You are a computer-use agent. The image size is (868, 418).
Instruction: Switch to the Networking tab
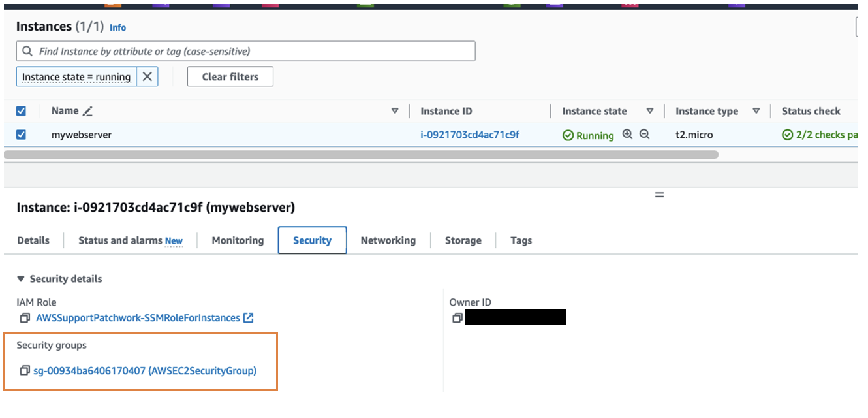point(388,240)
